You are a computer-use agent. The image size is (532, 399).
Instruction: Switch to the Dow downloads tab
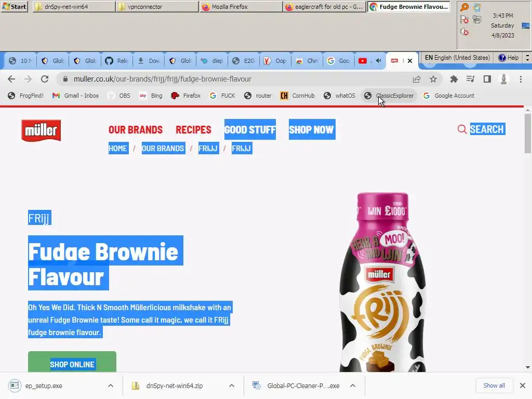tap(148, 61)
